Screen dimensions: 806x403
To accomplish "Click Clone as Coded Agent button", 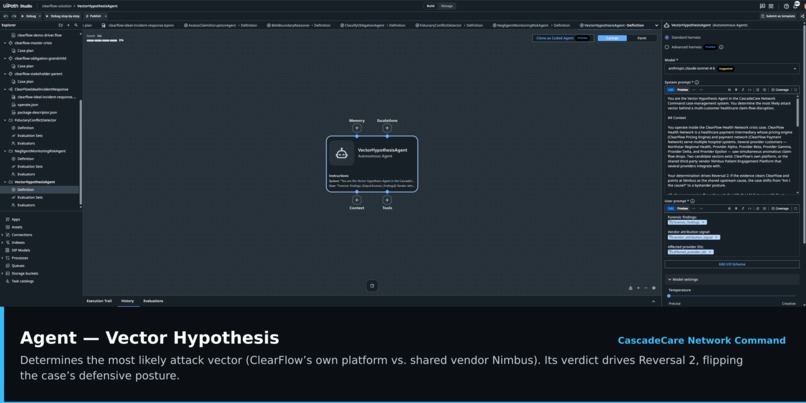I will click(x=562, y=38).
